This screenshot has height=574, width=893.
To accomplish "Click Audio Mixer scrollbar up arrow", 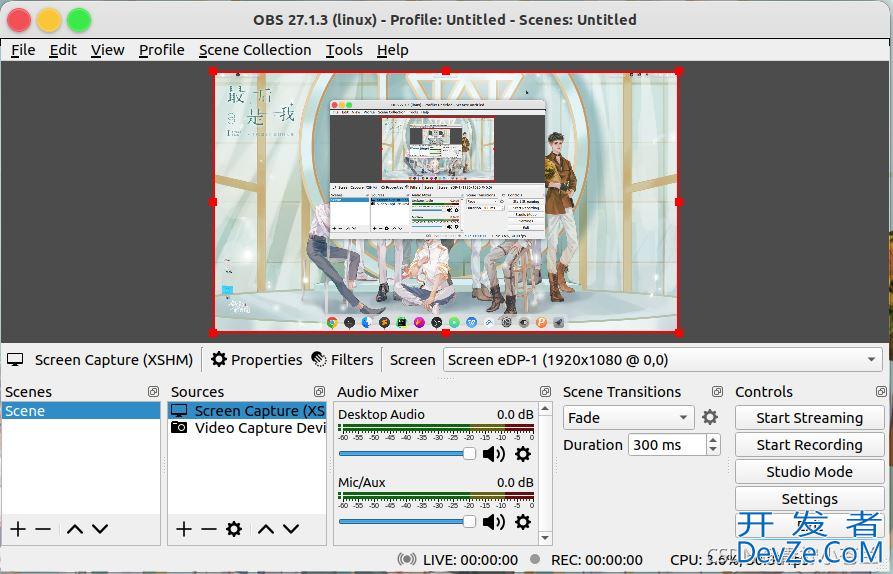I will 545,408.
